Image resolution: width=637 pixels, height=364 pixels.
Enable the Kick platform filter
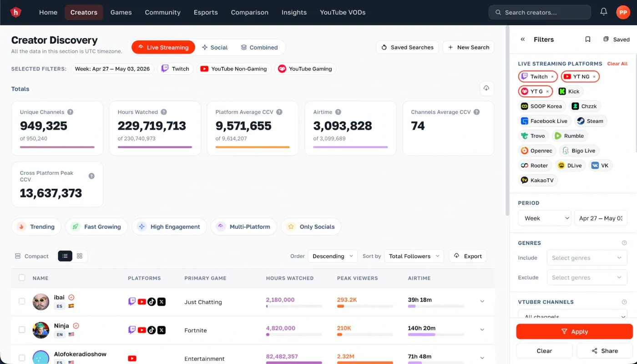coord(569,91)
